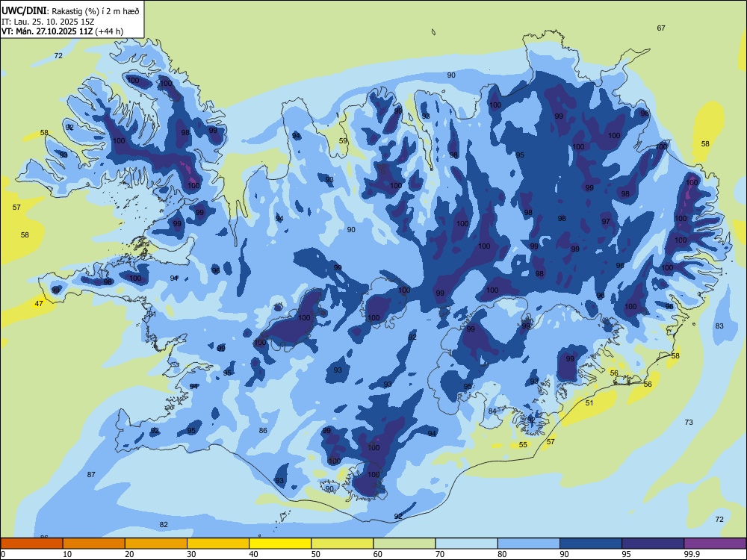Click the amber 20–30 legend swatch
Screen dimensions: 747x560
156,544
